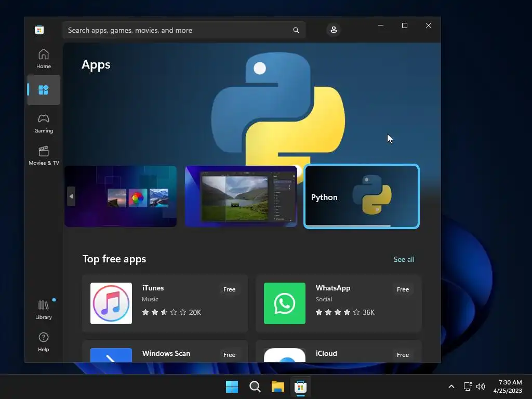Click the iCloud app title
This screenshot has height=399, width=532.
pyautogui.click(x=326, y=353)
